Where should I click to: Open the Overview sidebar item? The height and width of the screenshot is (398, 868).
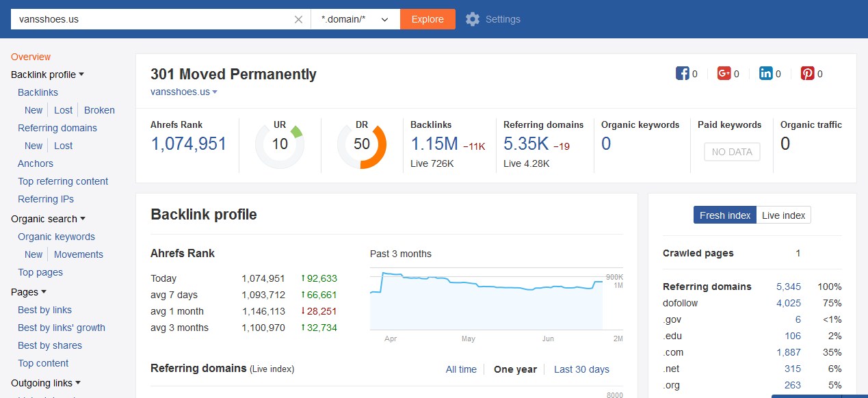(31, 57)
